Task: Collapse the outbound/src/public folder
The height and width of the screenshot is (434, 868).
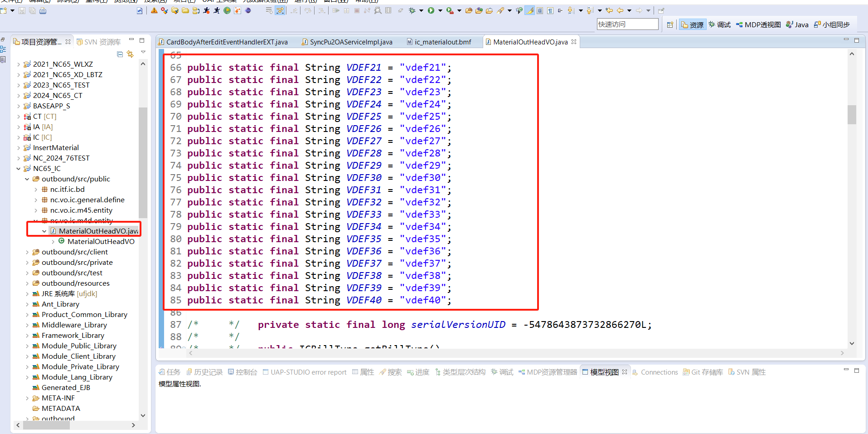Action: [x=27, y=179]
